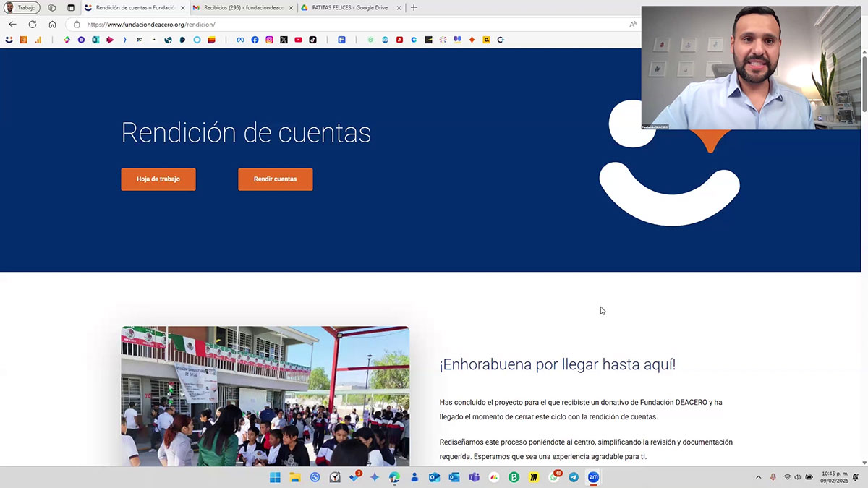The image size is (868, 488).
Task: Click the browser back arrow
Action: [x=12, y=24]
